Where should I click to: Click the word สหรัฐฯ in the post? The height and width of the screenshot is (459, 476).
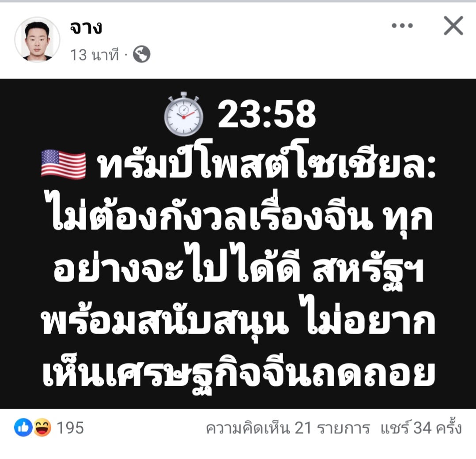368,269
